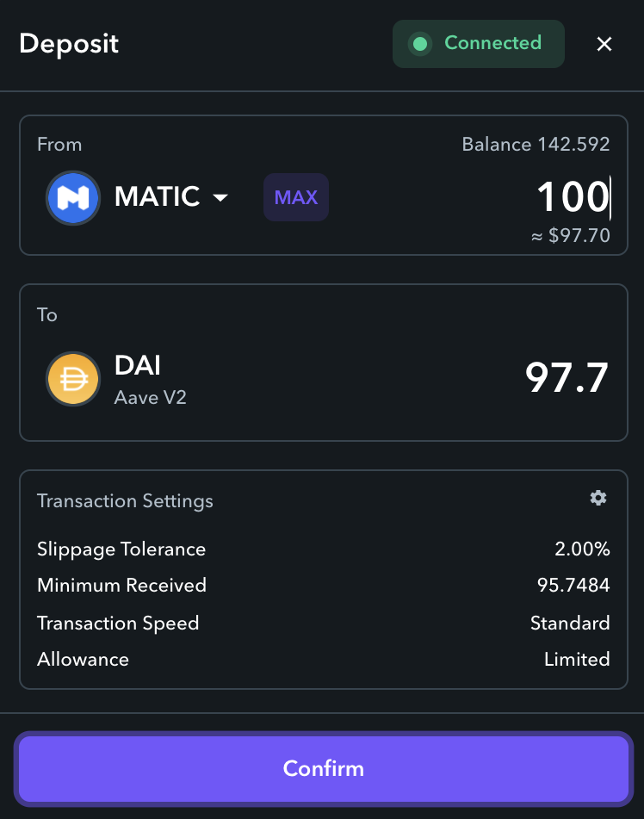Viewport: 644px width, 819px height.
Task: Focus the From amount field showing 100
Action: 573,197
